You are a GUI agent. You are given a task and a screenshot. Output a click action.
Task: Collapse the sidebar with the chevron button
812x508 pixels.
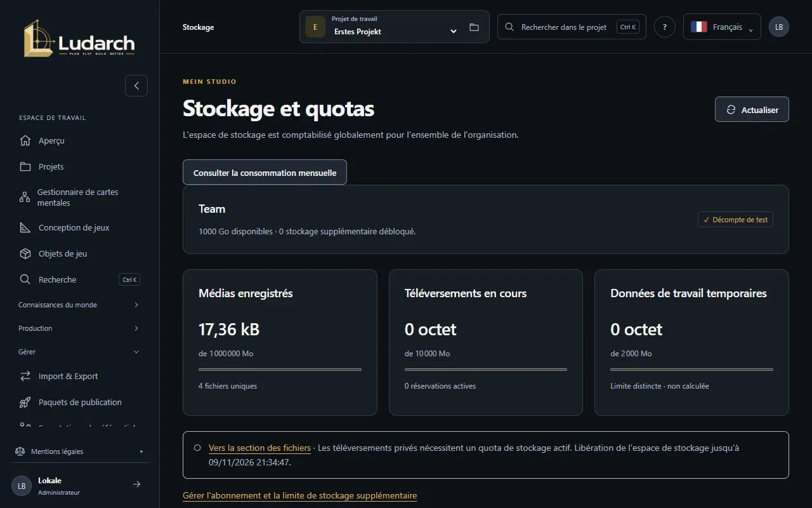(x=136, y=86)
